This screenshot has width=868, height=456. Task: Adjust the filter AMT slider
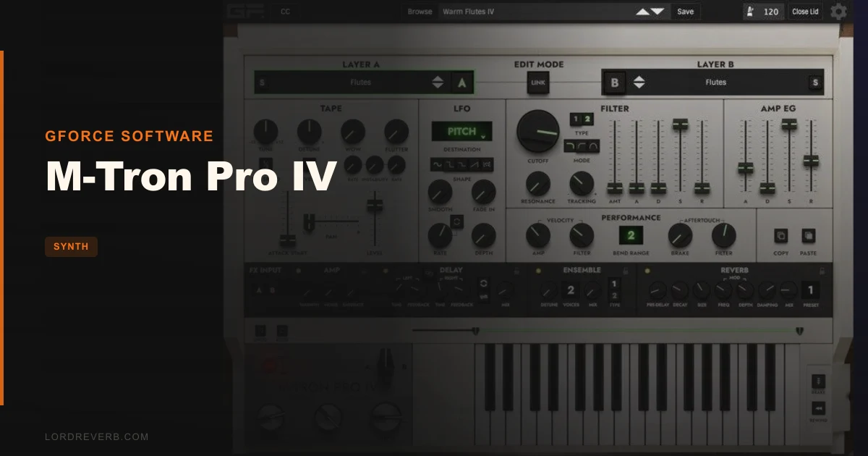point(615,188)
